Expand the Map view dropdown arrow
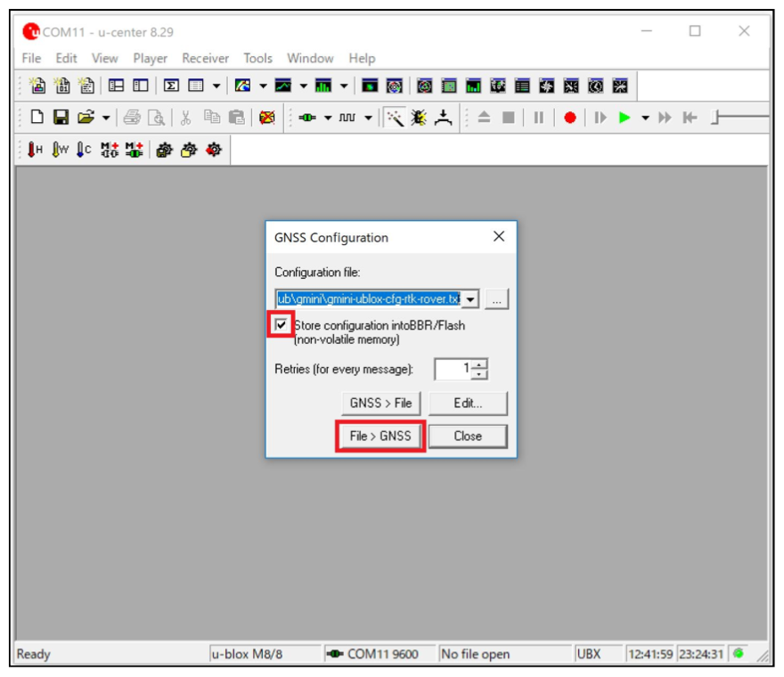Image resolution: width=784 pixels, height=677 pixels. coord(263,86)
